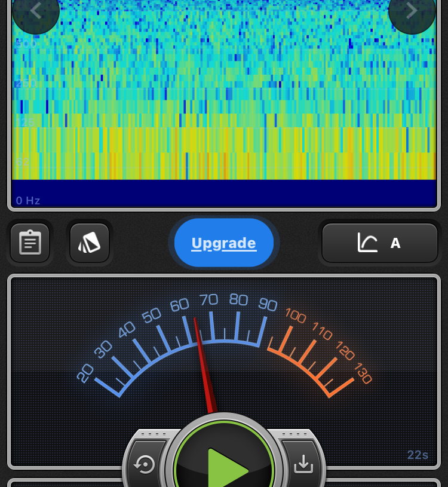Tap the weighting curve graph icon

pos(367,243)
